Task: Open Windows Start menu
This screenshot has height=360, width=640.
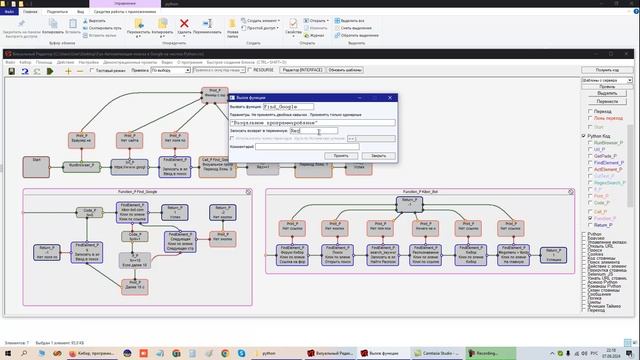Action: pyautogui.click(x=8, y=353)
